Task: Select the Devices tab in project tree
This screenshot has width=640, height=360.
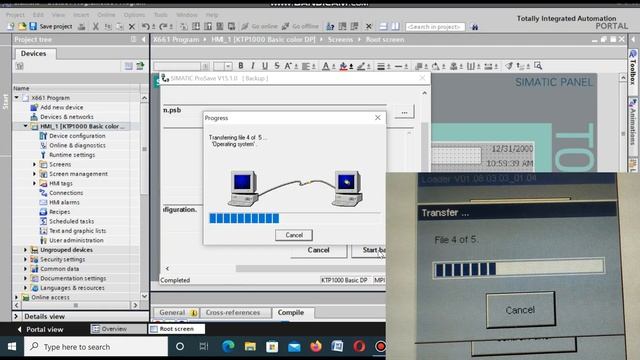Action: 33,53
